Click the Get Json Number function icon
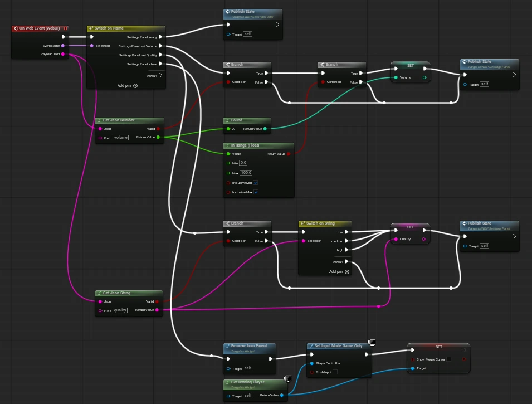This screenshot has width=532, height=404. pos(99,120)
